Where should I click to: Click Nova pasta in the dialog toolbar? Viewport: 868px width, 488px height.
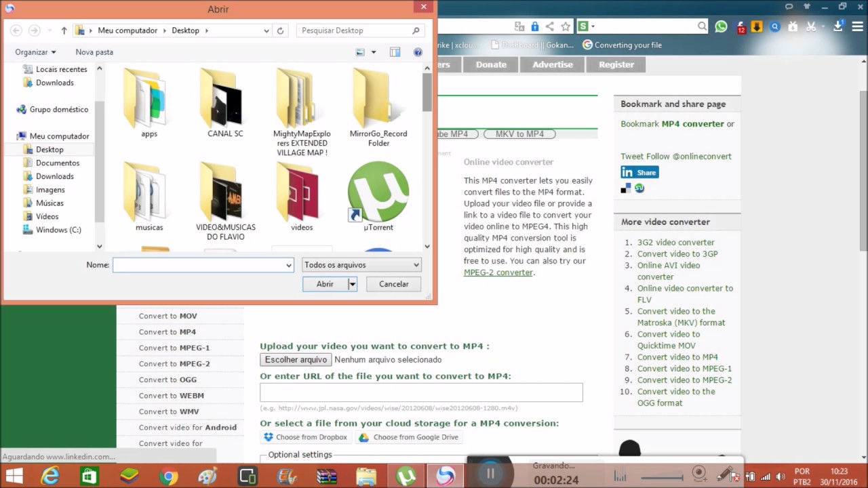(x=94, y=52)
